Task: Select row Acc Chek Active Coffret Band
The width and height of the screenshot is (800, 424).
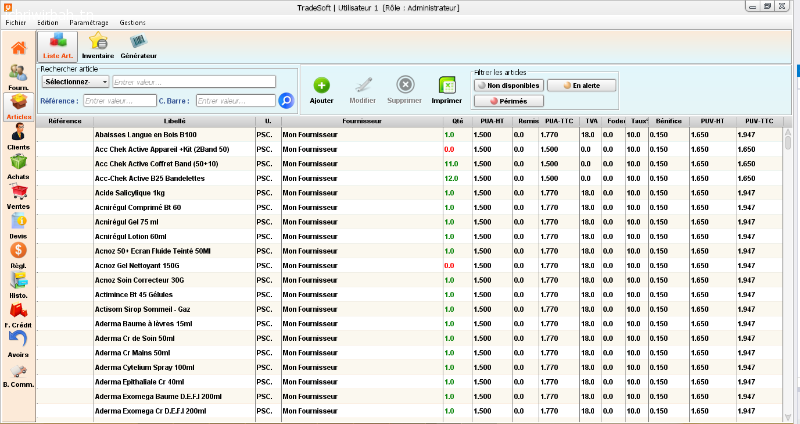Action: 409,164
